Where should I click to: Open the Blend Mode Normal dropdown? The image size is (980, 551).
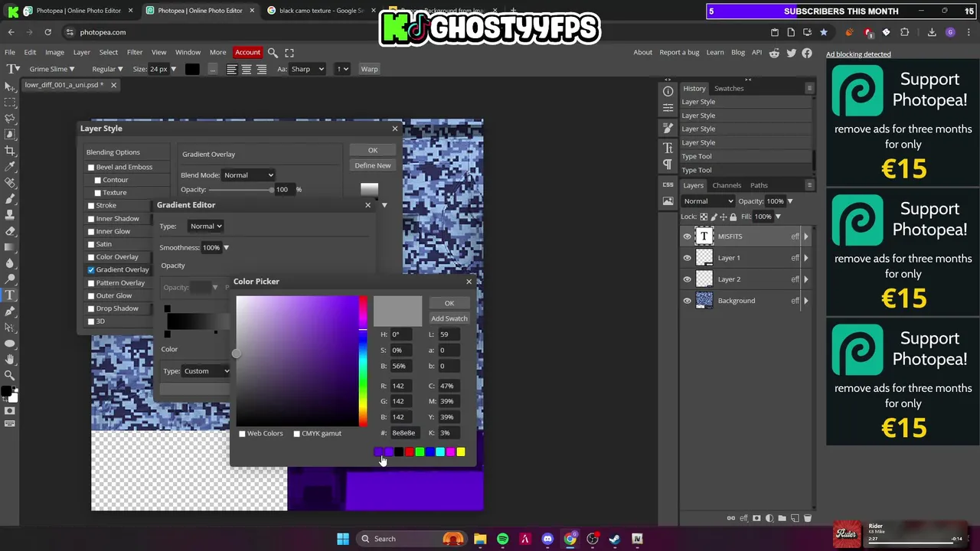pos(249,175)
